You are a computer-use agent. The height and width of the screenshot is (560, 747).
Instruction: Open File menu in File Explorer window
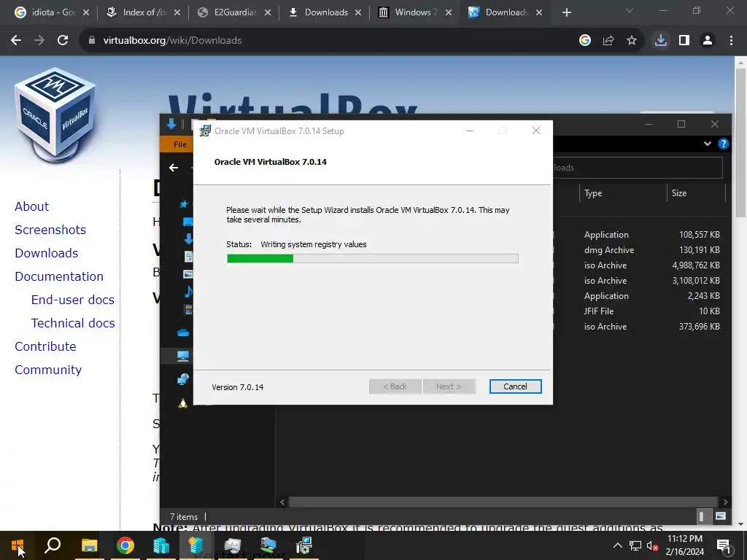pyautogui.click(x=179, y=145)
